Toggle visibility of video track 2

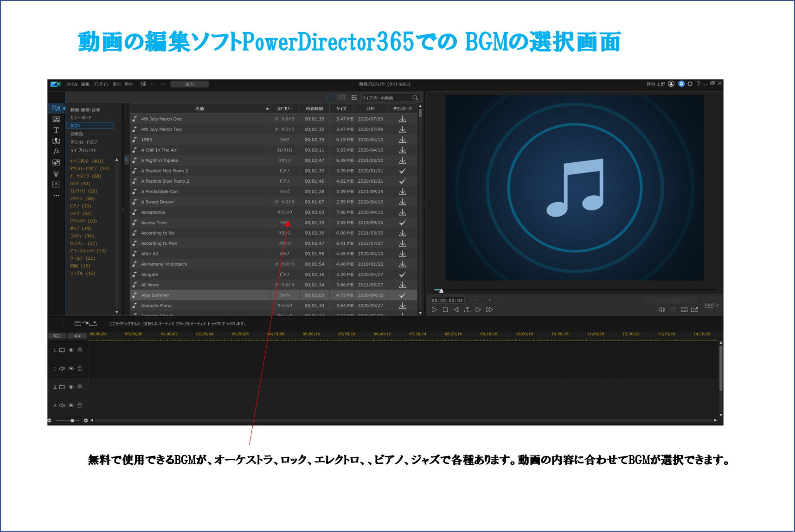tap(71, 387)
